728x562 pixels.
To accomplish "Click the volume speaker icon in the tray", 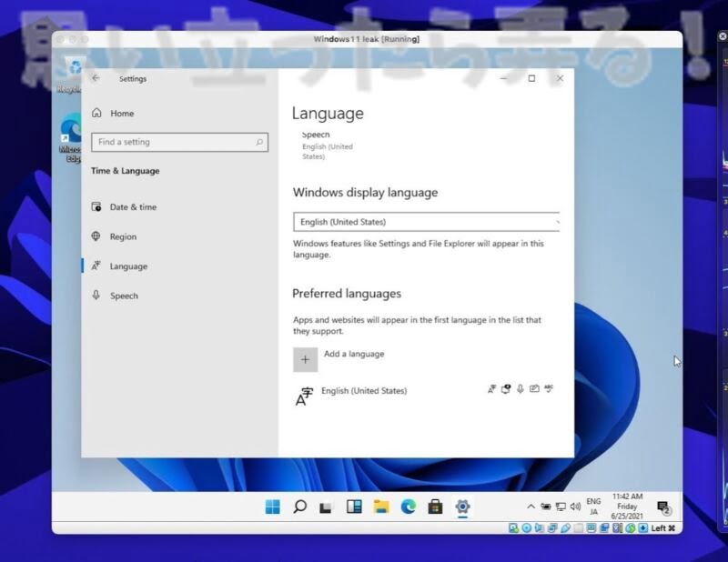I will (x=575, y=507).
